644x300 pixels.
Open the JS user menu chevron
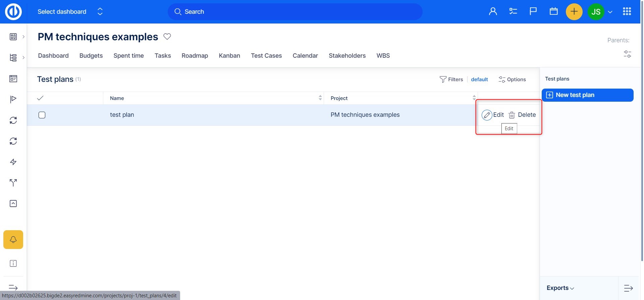610,12
